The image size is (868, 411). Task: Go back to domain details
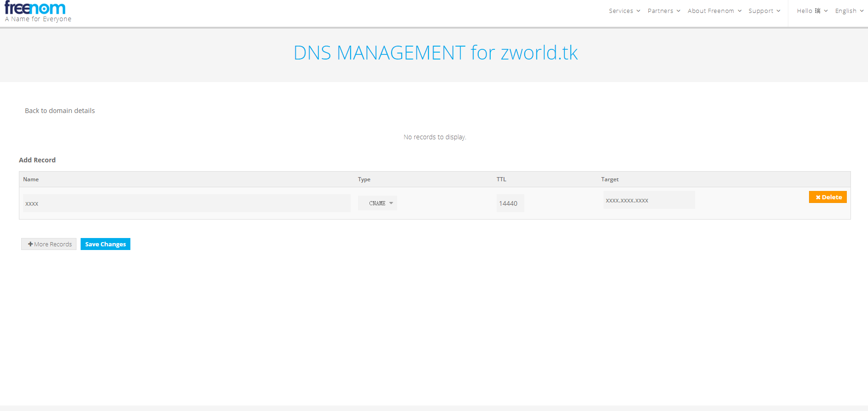click(60, 111)
